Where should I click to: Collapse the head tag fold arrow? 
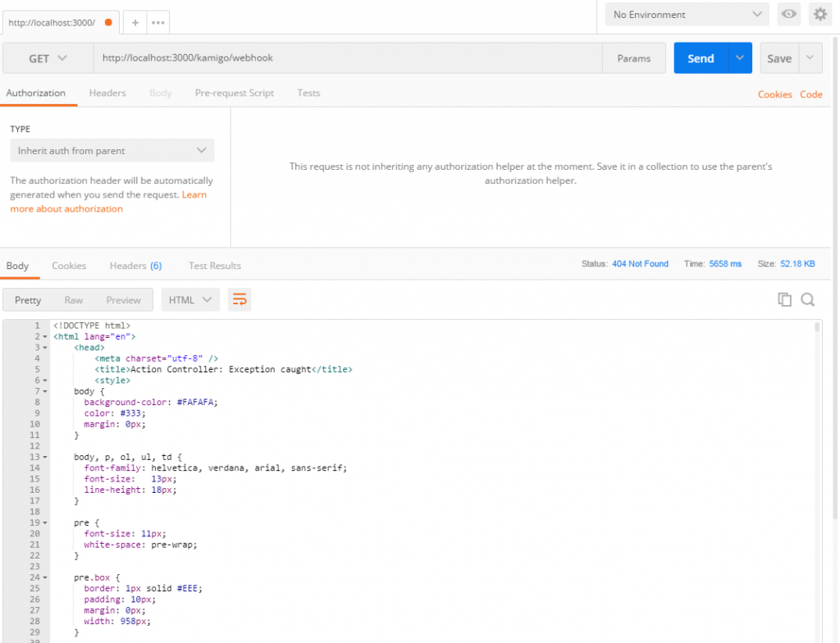click(x=44, y=348)
